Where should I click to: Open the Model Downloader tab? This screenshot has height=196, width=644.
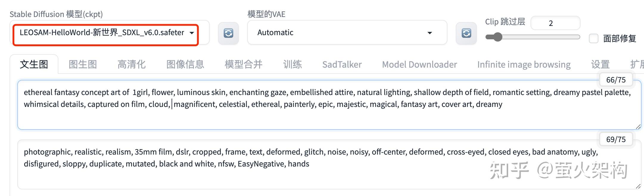[419, 64]
